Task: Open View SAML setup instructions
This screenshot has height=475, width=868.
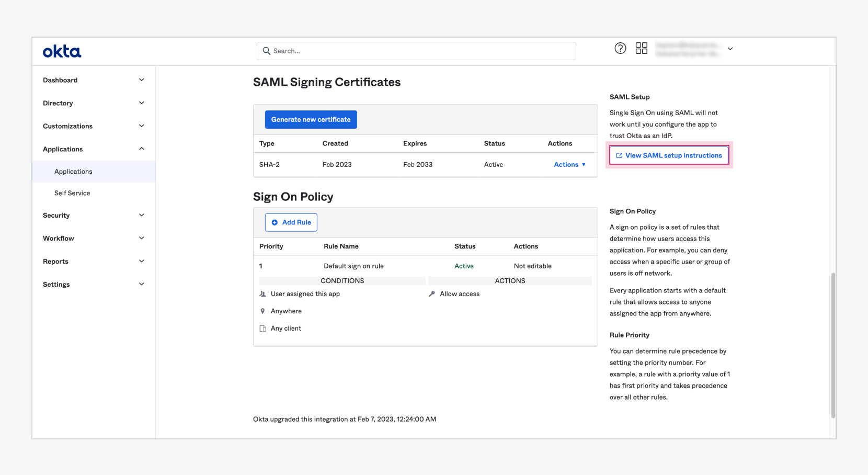Action: pos(669,155)
